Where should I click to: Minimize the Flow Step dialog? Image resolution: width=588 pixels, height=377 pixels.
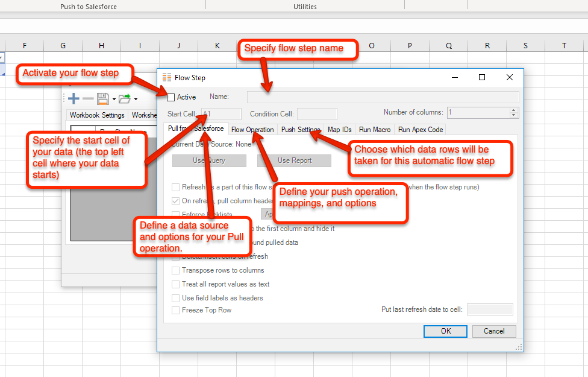[x=455, y=77]
